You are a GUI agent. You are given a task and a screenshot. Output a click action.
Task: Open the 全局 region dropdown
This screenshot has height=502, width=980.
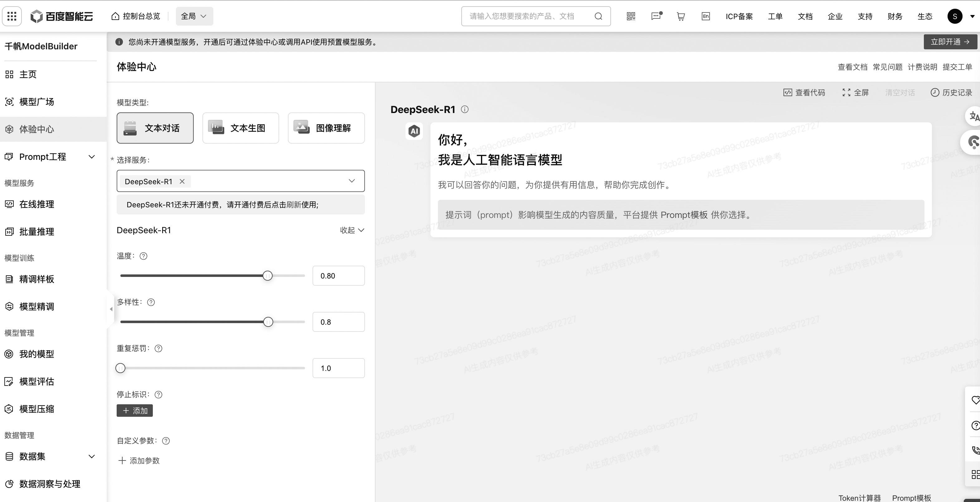pos(194,16)
